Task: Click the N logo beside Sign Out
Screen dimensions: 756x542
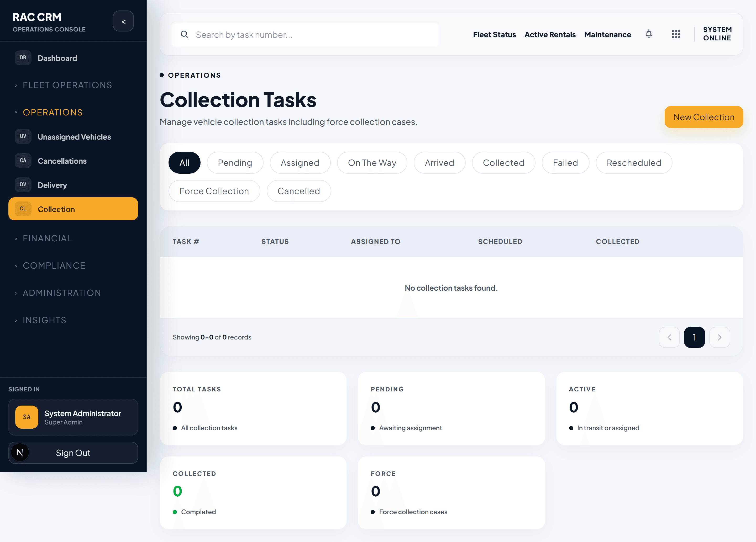Action: [20, 453]
